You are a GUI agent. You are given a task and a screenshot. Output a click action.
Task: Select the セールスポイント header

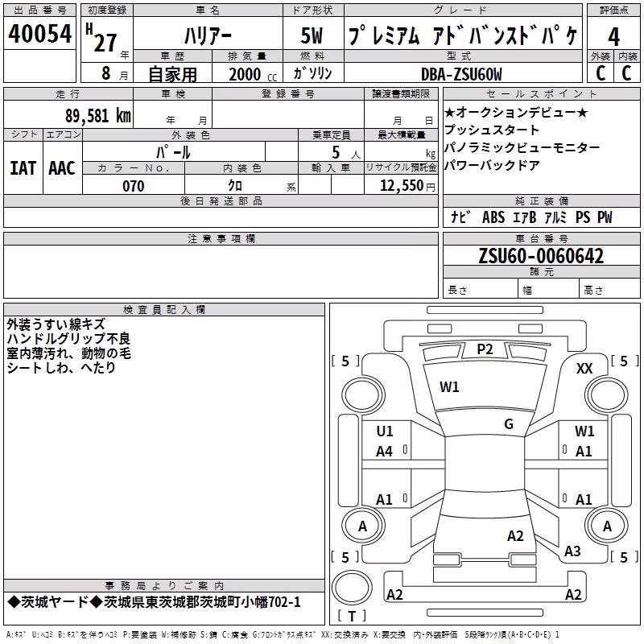541,93
